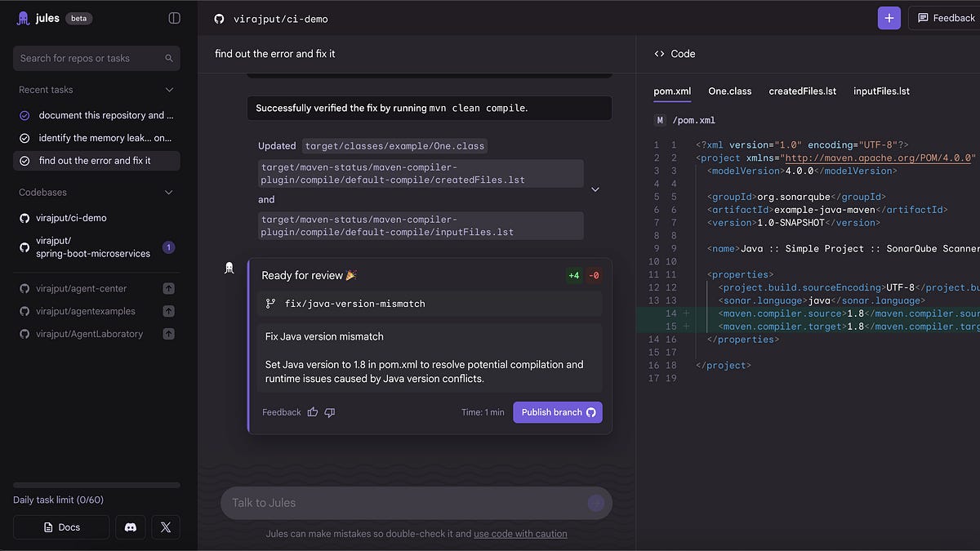
Task: Click the search magnifier icon
Action: tap(169, 58)
